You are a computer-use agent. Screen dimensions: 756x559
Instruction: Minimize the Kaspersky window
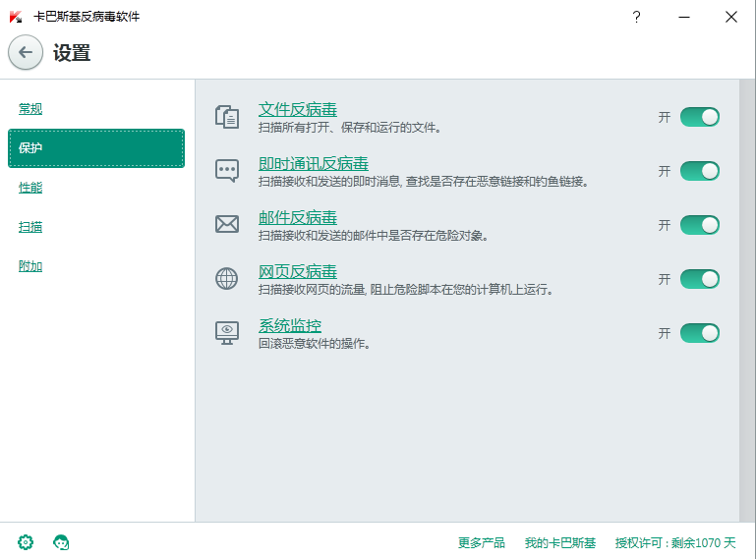(683, 17)
